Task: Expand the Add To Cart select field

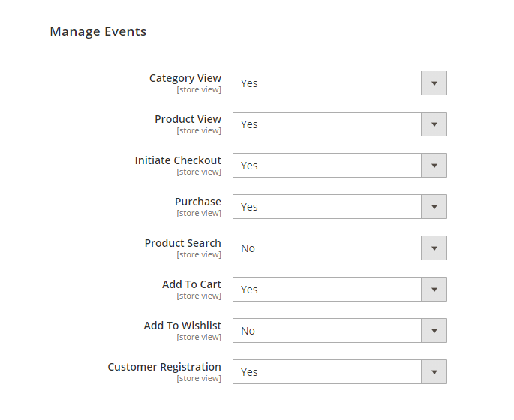Action: click(327, 289)
